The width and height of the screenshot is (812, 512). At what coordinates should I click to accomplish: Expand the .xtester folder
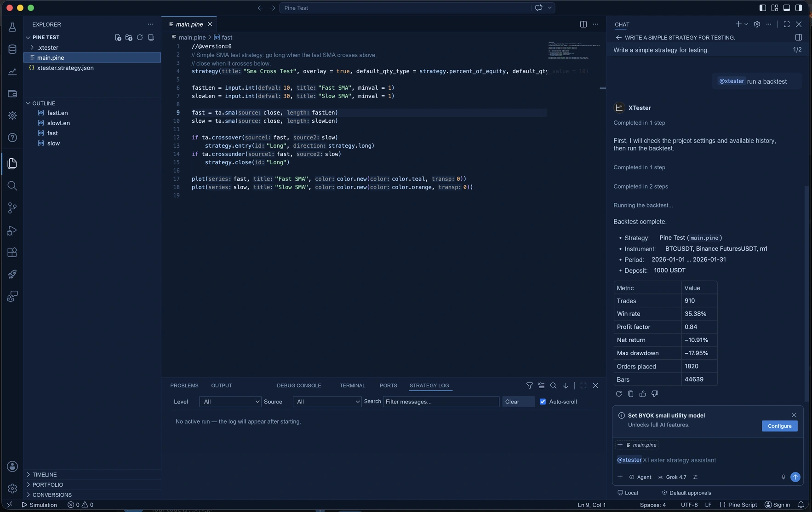pyautogui.click(x=92, y=47)
